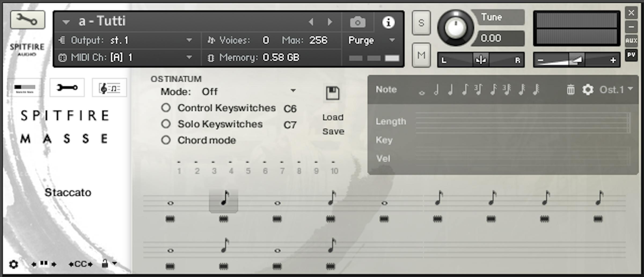Mute the instrument with the M button
This screenshot has width=644, height=277.
click(421, 55)
